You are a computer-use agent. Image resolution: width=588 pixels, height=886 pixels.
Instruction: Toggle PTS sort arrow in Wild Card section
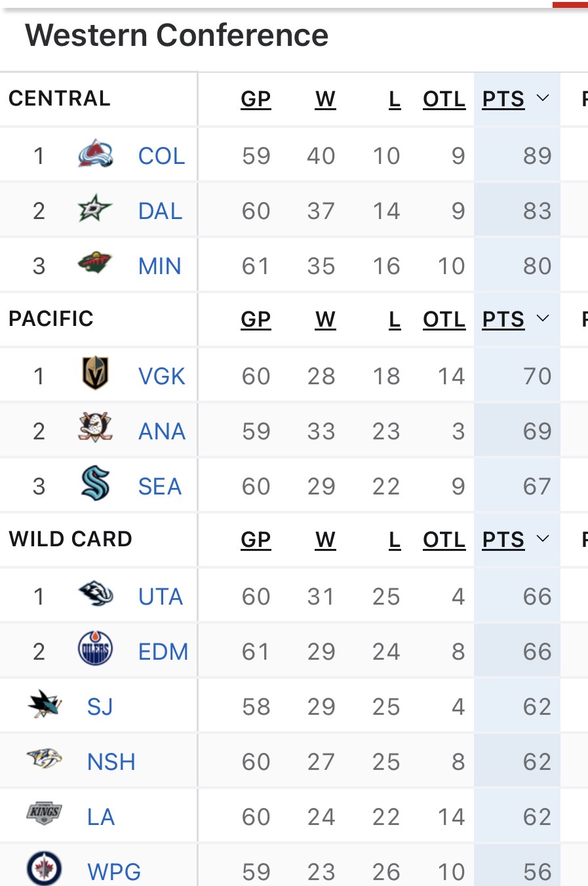coord(543,539)
